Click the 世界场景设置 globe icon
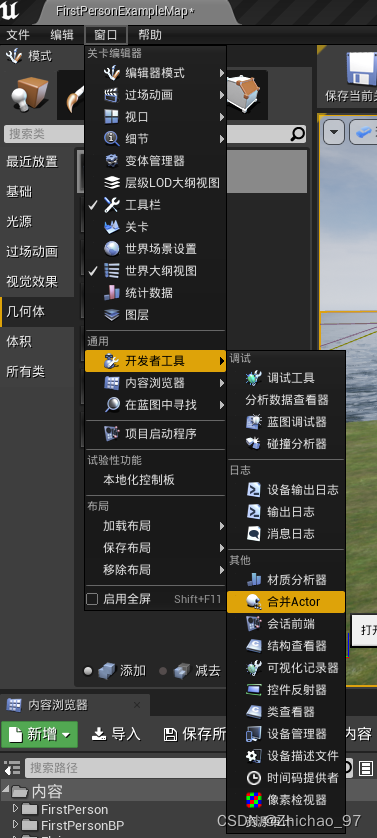Image resolution: width=377 pixels, height=838 pixels. pos(111,249)
